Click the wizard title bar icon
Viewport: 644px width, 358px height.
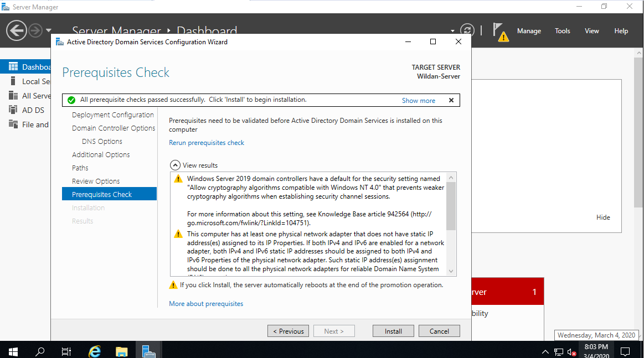[60, 42]
